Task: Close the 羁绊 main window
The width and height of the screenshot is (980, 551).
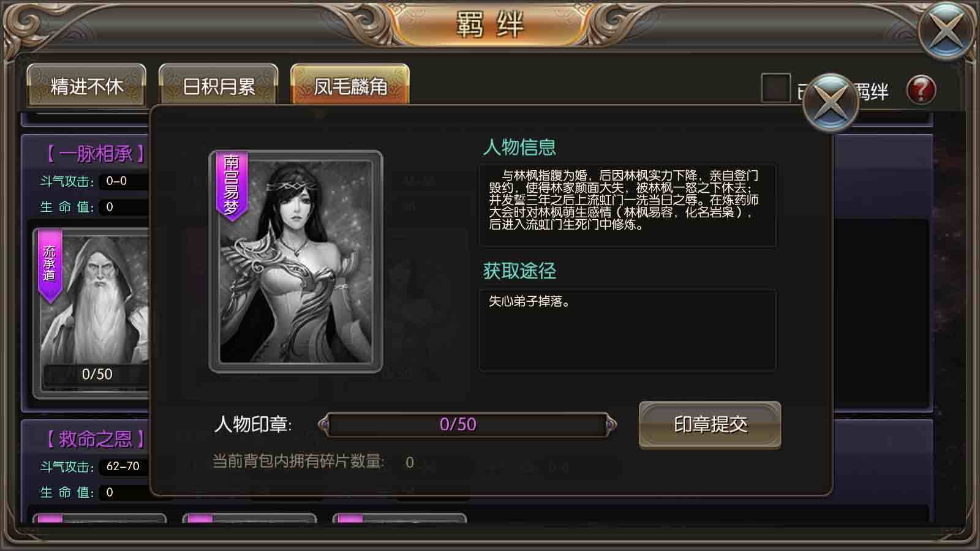Action: 947,29
